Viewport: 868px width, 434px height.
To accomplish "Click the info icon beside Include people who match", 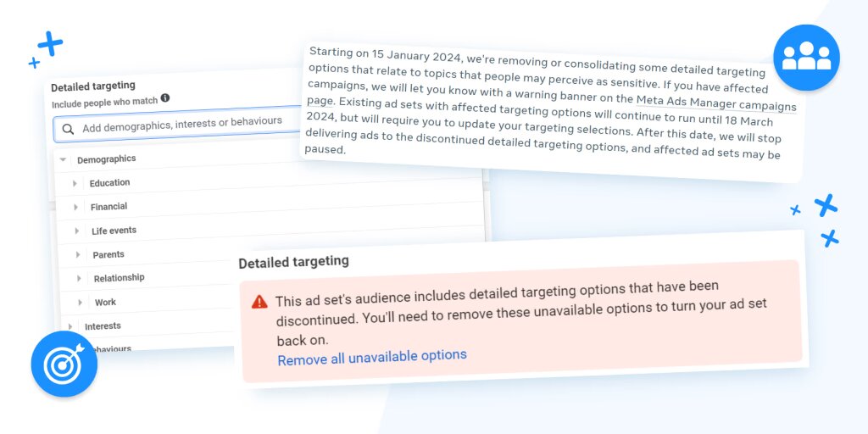I will coord(165,98).
